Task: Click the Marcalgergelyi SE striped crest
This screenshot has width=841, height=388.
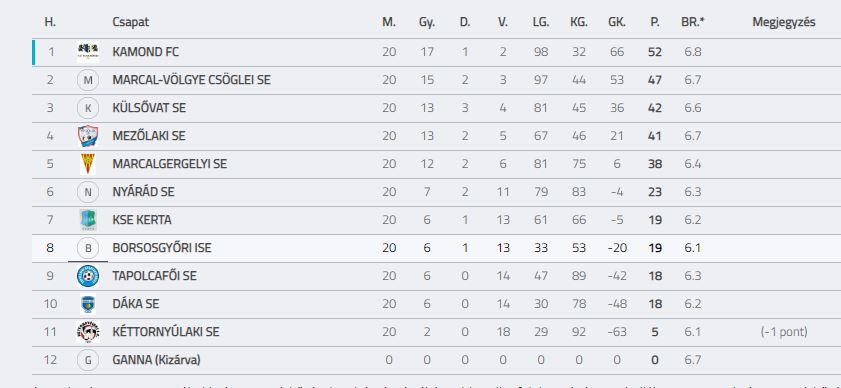Action: point(88,164)
